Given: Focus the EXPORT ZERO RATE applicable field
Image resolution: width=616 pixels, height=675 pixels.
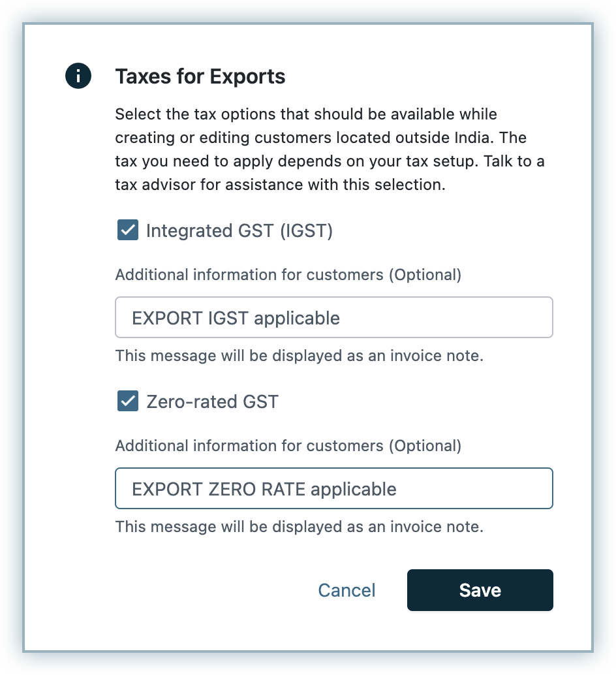Looking at the screenshot, I should click(333, 488).
